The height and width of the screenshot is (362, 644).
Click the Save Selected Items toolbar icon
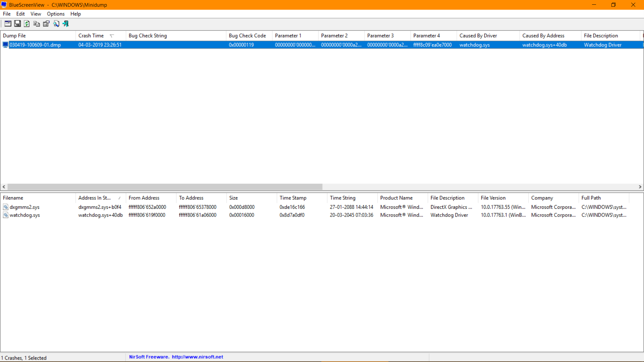[x=17, y=23]
